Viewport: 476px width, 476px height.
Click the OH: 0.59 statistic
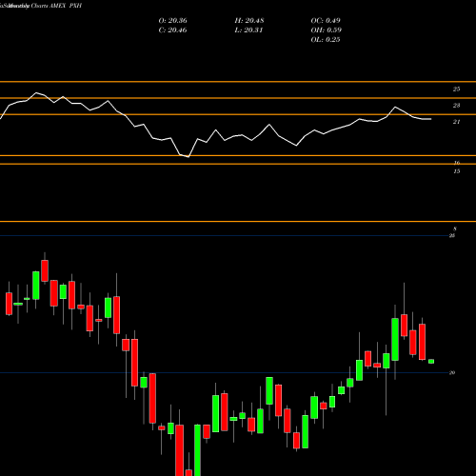coord(326,30)
